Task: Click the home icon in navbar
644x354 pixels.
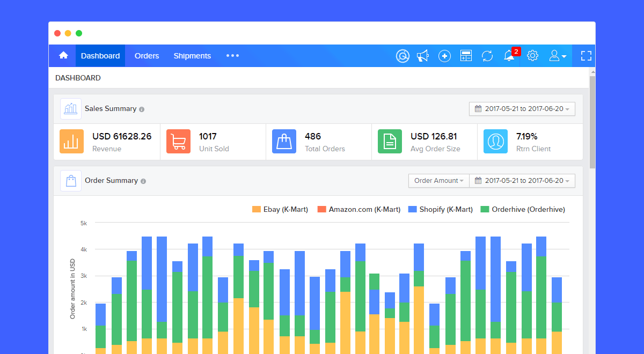Action: pyautogui.click(x=63, y=56)
